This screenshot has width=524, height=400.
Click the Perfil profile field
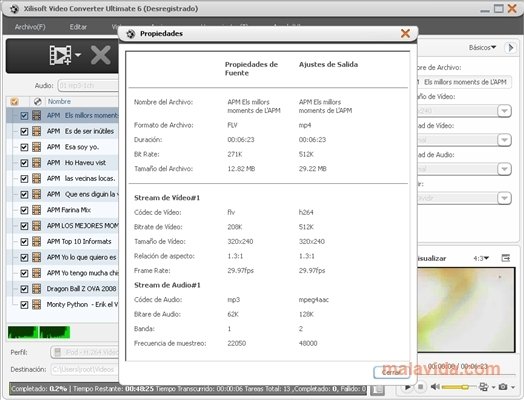click(x=85, y=352)
